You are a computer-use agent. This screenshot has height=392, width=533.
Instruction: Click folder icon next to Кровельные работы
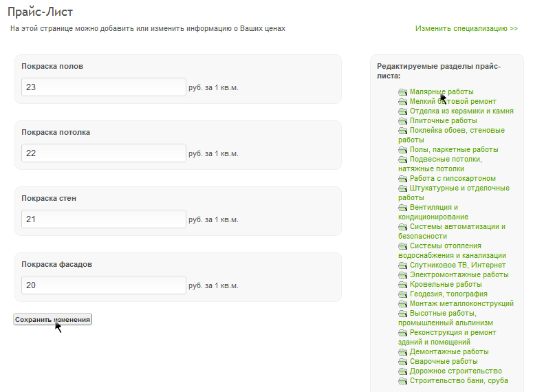pyautogui.click(x=402, y=285)
